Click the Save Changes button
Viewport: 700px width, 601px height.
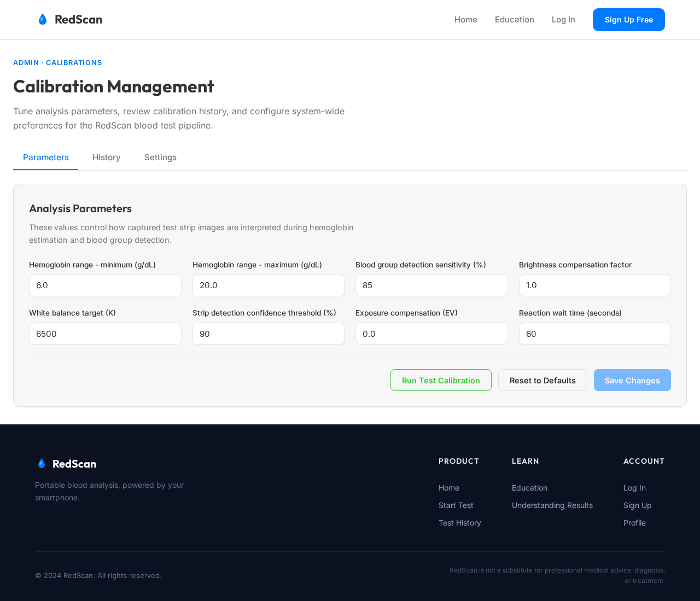pyautogui.click(x=632, y=380)
